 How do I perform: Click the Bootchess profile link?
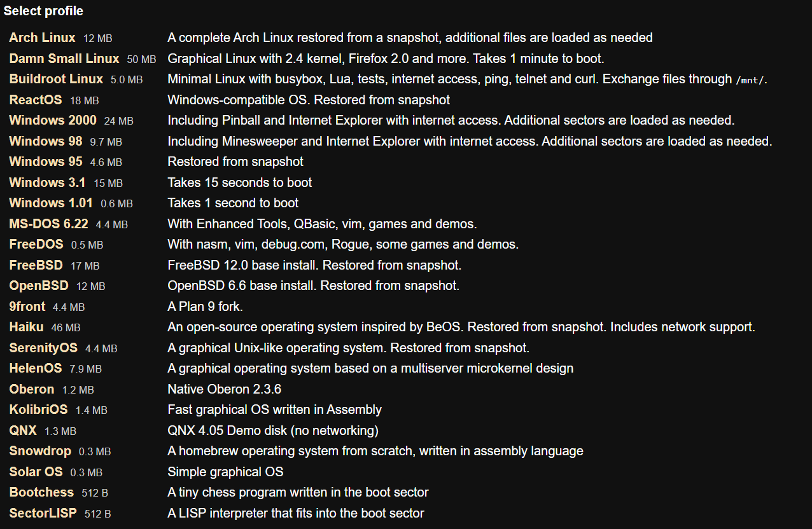[41, 492]
